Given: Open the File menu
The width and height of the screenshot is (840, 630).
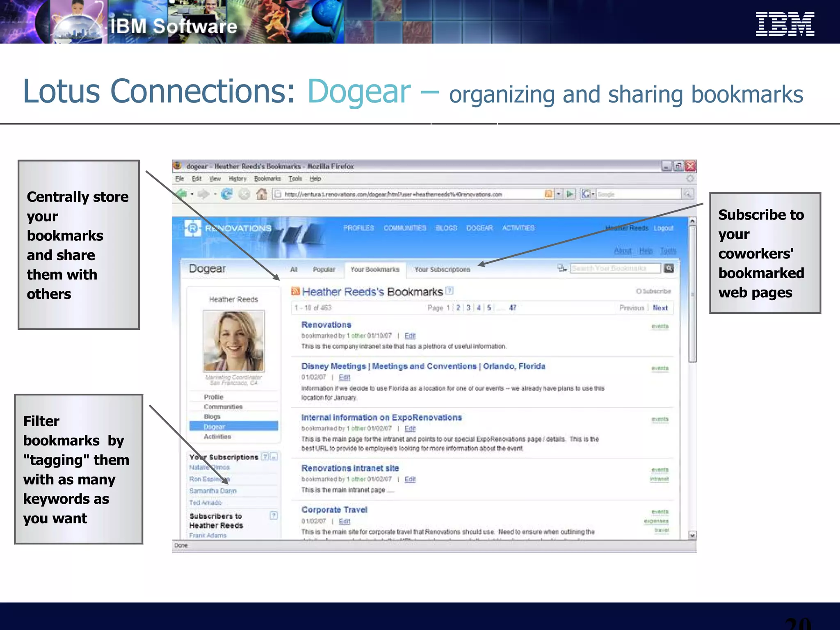Looking at the screenshot, I should pos(180,178).
